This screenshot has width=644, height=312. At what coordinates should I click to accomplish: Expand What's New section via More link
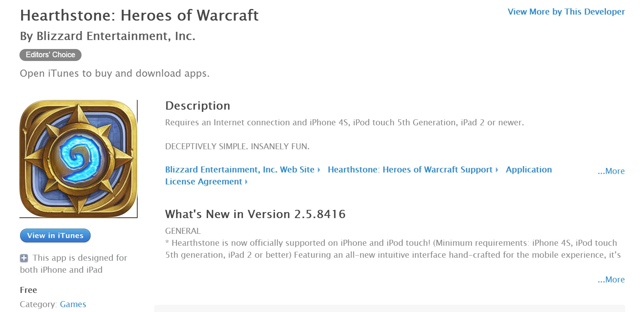pos(611,279)
